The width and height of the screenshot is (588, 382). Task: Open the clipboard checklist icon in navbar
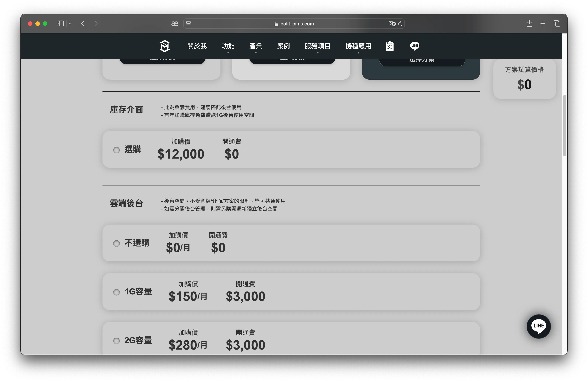click(x=390, y=46)
